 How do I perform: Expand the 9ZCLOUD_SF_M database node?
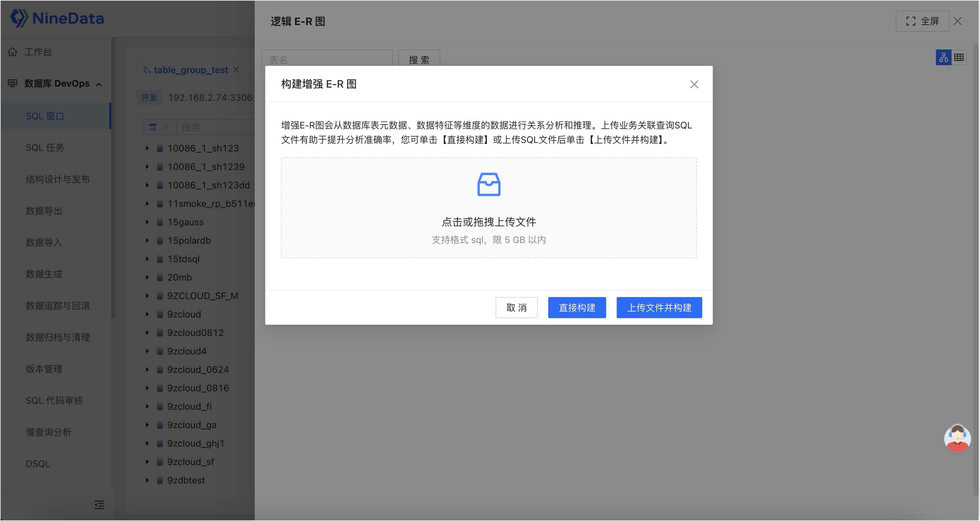pyautogui.click(x=147, y=295)
